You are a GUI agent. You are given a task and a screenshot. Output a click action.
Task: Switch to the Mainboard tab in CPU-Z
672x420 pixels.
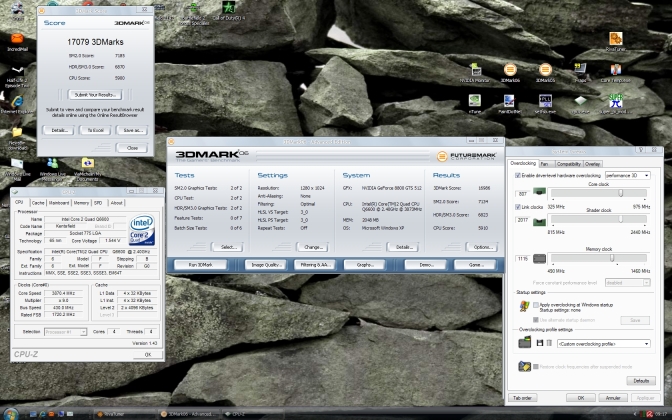tap(59, 203)
